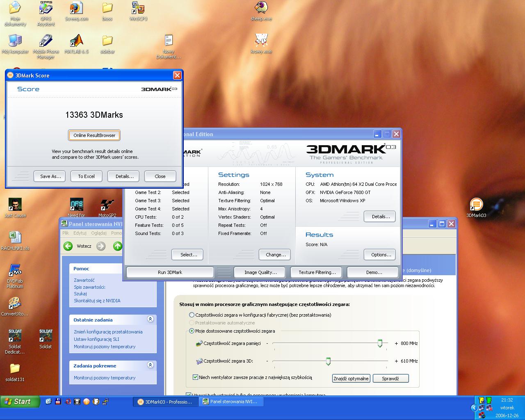The height and width of the screenshot is (420, 525).
Task: Click Save As in 3DMark Score
Action: [x=50, y=176]
